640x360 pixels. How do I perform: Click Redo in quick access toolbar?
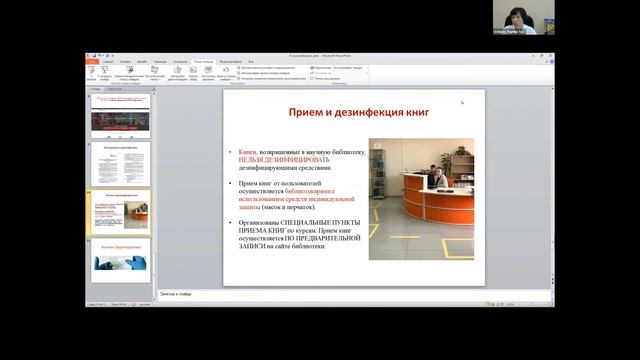click(x=107, y=56)
